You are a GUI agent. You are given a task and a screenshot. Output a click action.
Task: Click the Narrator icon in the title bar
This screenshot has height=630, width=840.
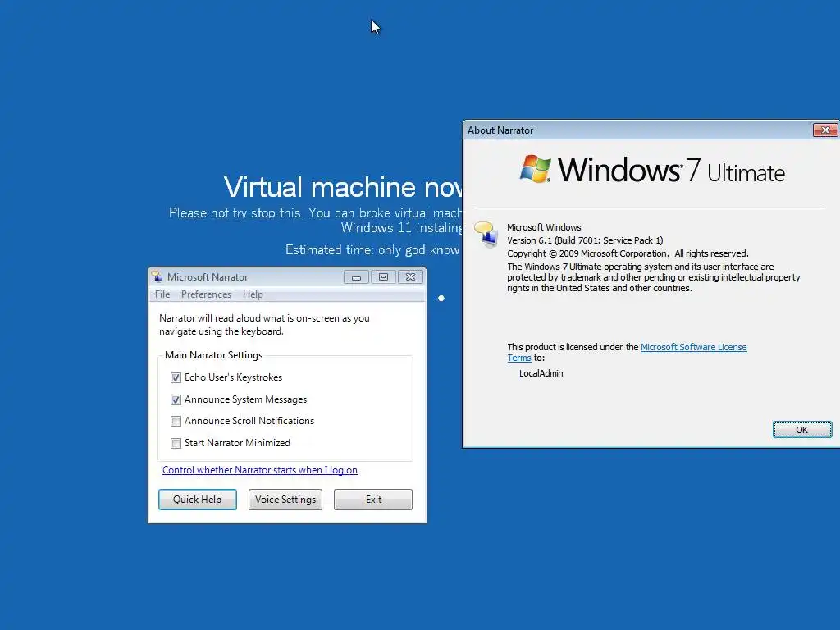pos(157,276)
